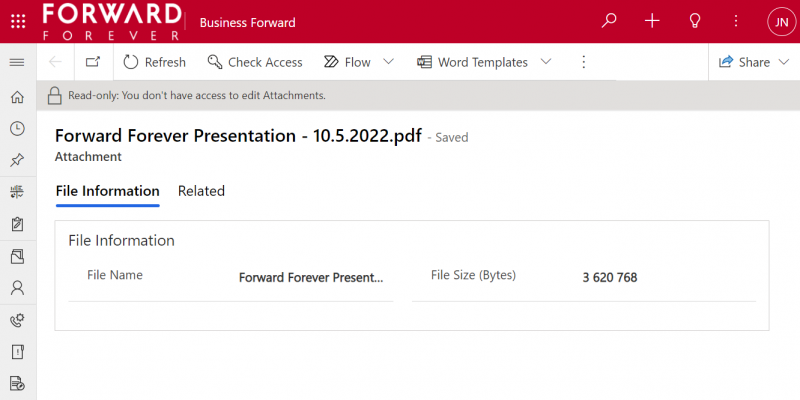Screen dimensions: 800x400
Task: Open Pinned items in the sidebar
Action: 17,160
